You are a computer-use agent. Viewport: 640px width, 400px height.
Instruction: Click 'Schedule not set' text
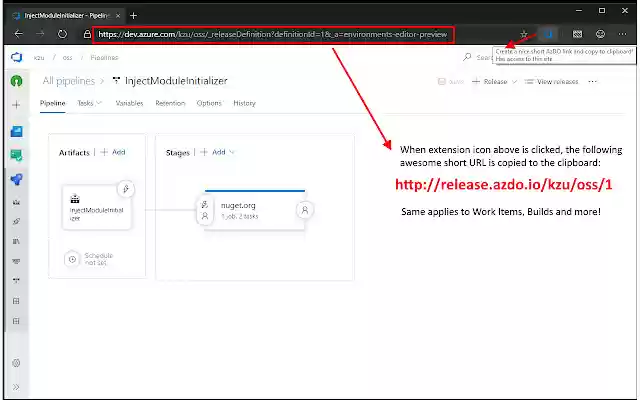click(98, 259)
